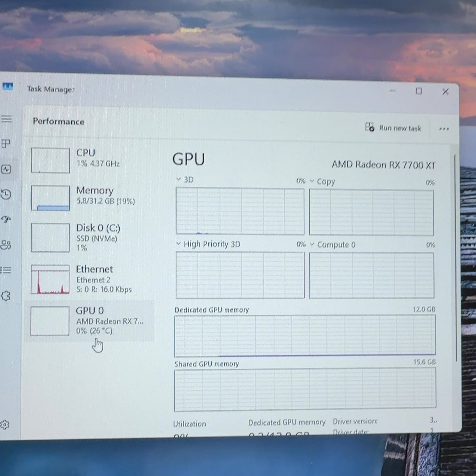The height and width of the screenshot is (476, 476).
Task: Open the High Priority 3D engine dropdown
Action: click(x=178, y=244)
